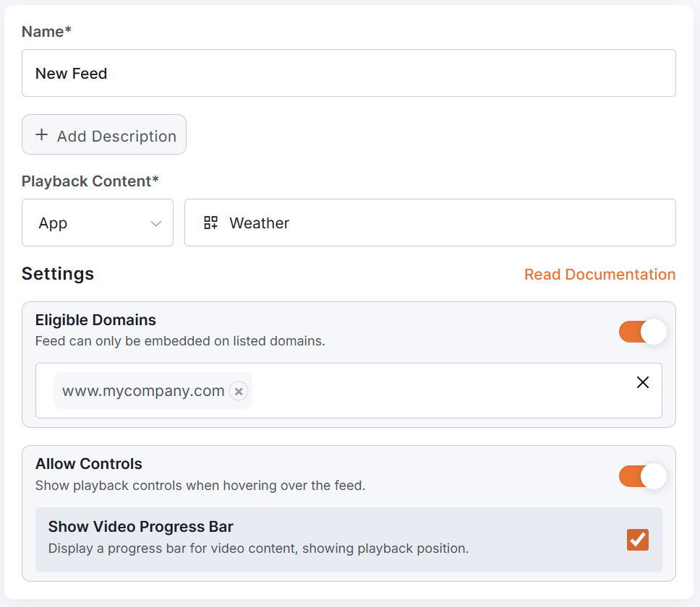Click the chevron arrow in the App dropdown
The image size is (700, 607).
pyautogui.click(x=155, y=223)
